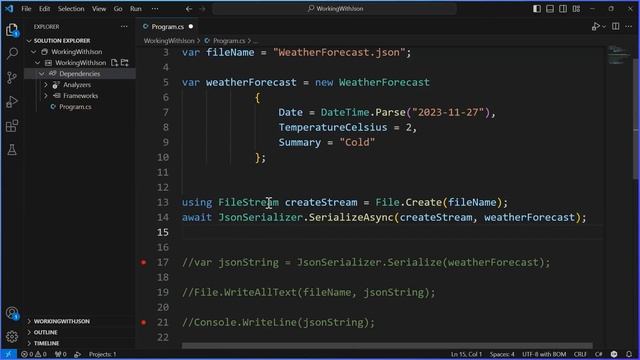Collapse the Dependencies node
Screen dimensions: 640x360
tap(42, 74)
